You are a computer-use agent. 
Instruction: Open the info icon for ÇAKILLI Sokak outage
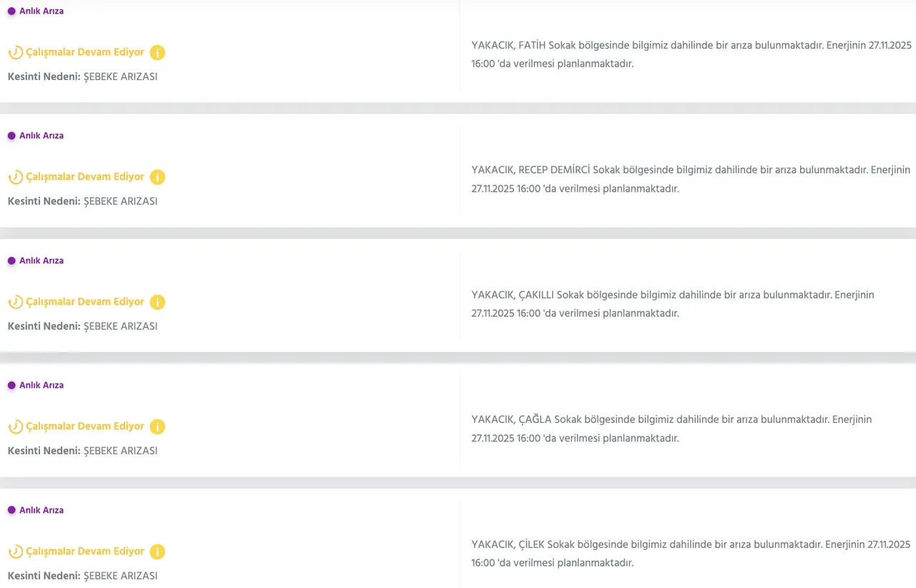coord(157,302)
